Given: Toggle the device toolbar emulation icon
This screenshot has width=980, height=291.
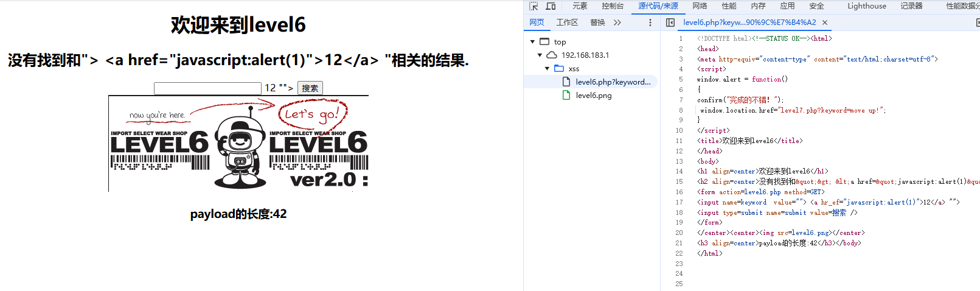Looking at the screenshot, I should (x=551, y=6).
